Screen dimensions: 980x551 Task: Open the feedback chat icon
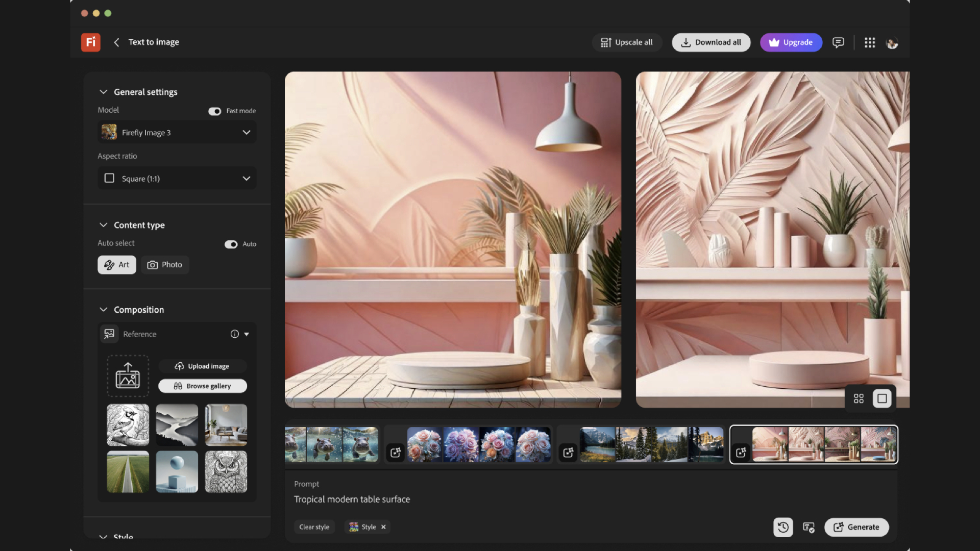tap(838, 42)
